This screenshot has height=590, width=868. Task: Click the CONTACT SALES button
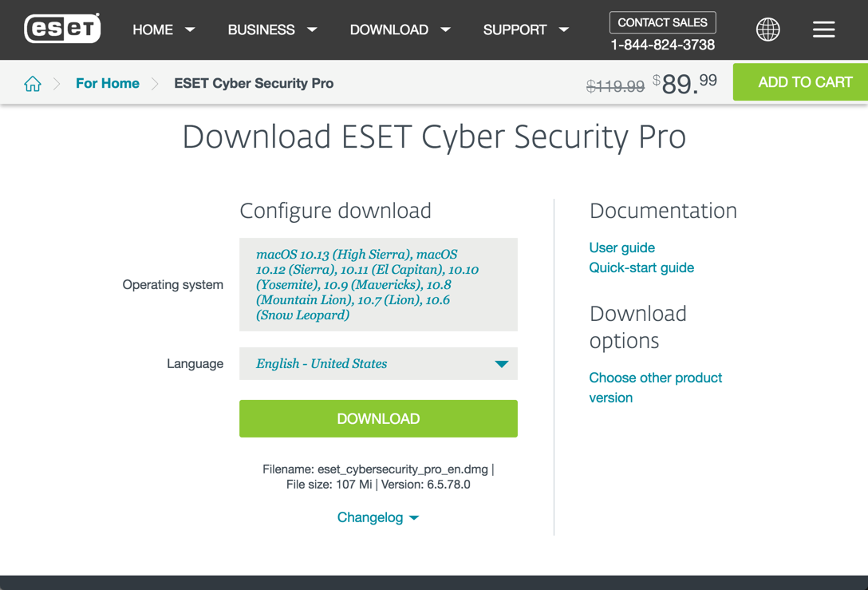click(663, 22)
